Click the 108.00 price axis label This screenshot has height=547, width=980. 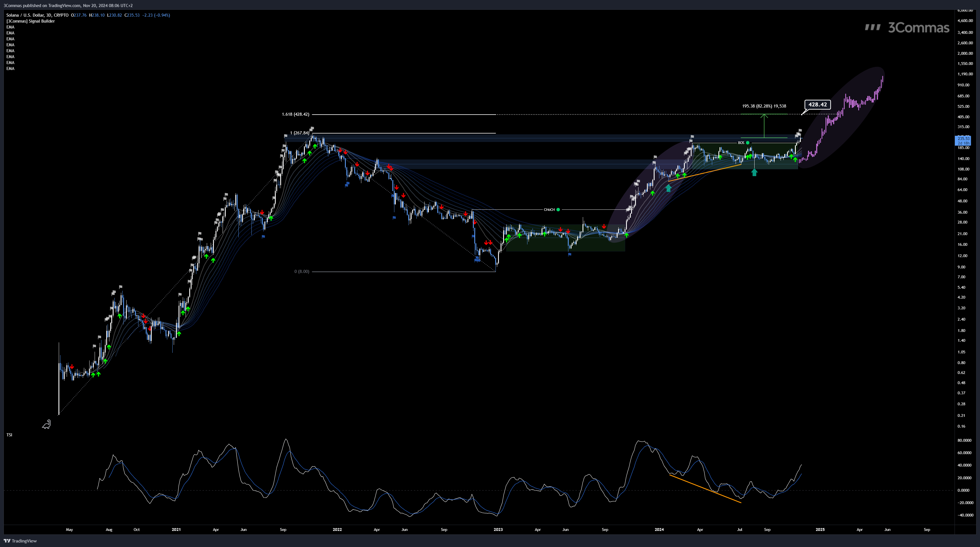click(964, 169)
